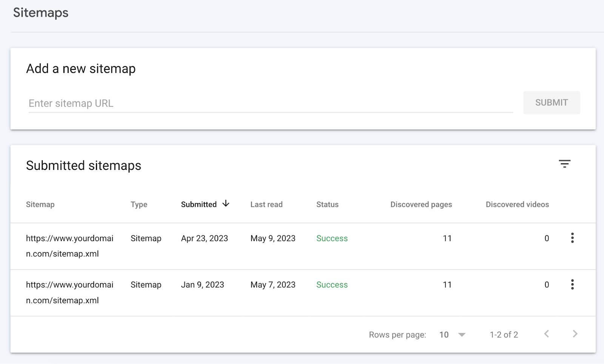Sort by the Status column header
The image size is (604, 364).
327,204
